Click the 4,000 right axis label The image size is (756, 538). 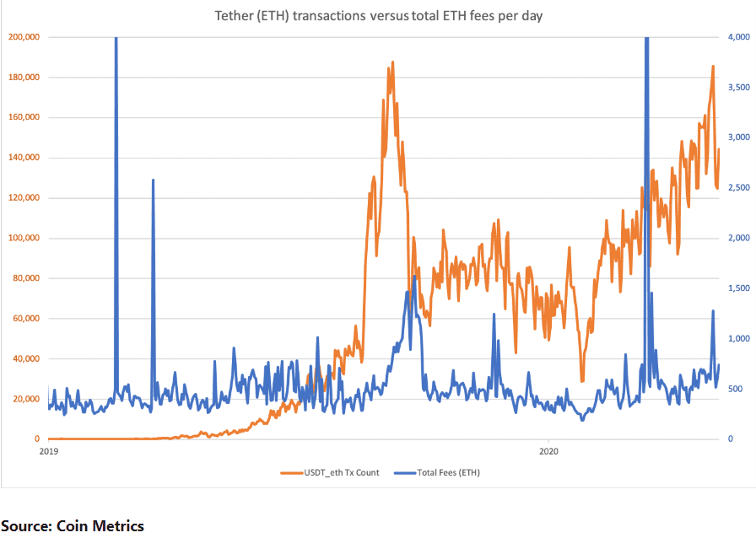click(x=739, y=36)
